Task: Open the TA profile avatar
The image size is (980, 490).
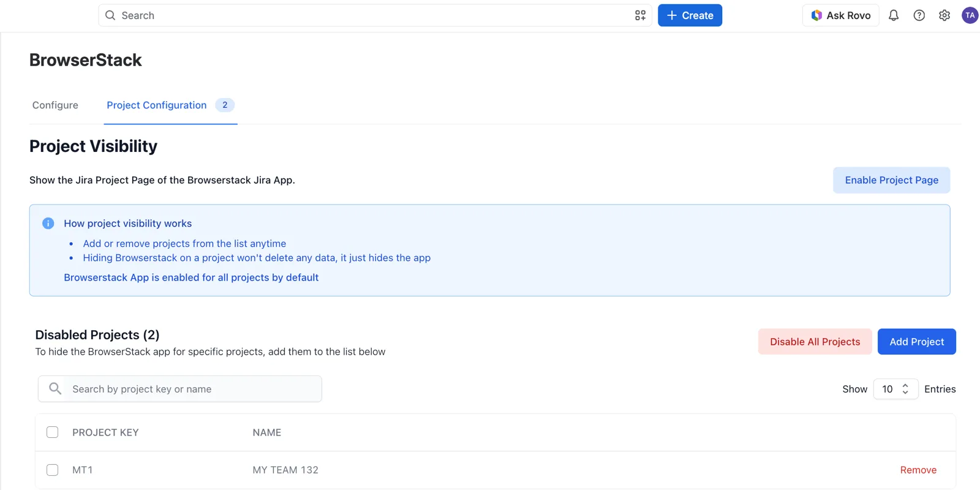Action: (x=970, y=15)
